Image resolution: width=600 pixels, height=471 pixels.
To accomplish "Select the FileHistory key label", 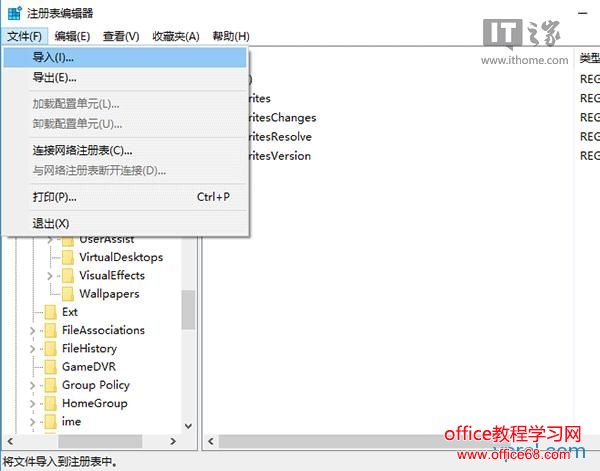I will (89, 349).
